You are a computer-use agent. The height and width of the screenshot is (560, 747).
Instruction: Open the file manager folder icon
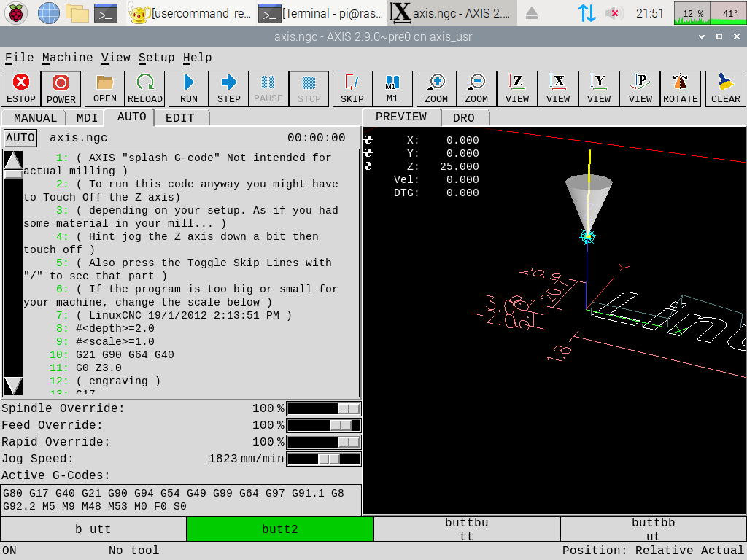[77, 13]
